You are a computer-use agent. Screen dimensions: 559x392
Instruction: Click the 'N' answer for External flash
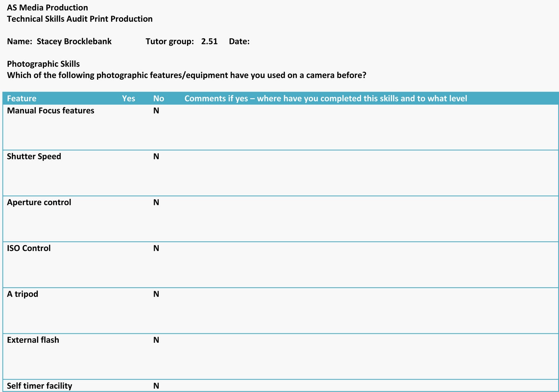pyautogui.click(x=156, y=340)
